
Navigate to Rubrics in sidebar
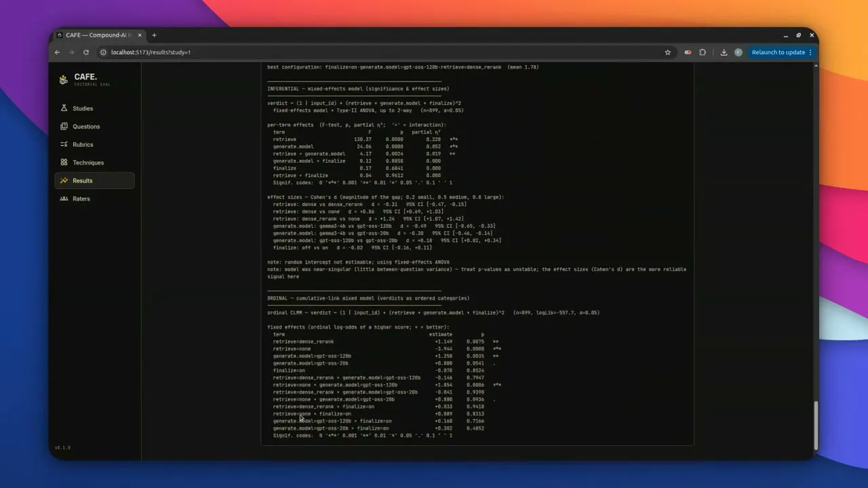[x=94, y=144]
